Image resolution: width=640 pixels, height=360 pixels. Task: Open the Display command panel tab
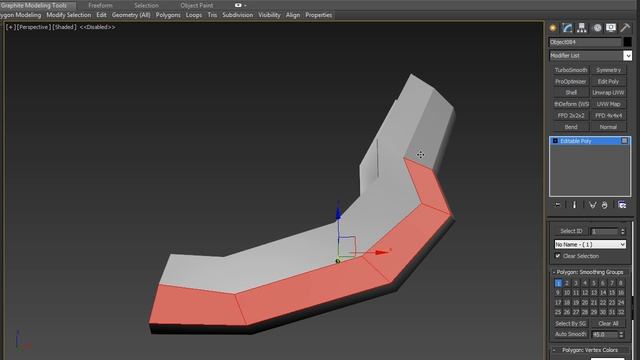point(611,28)
